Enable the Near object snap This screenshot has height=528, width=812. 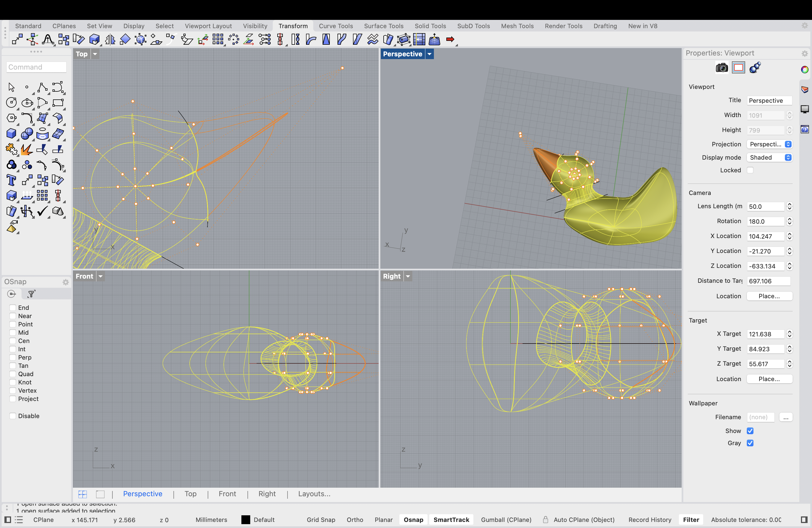pyautogui.click(x=13, y=316)
